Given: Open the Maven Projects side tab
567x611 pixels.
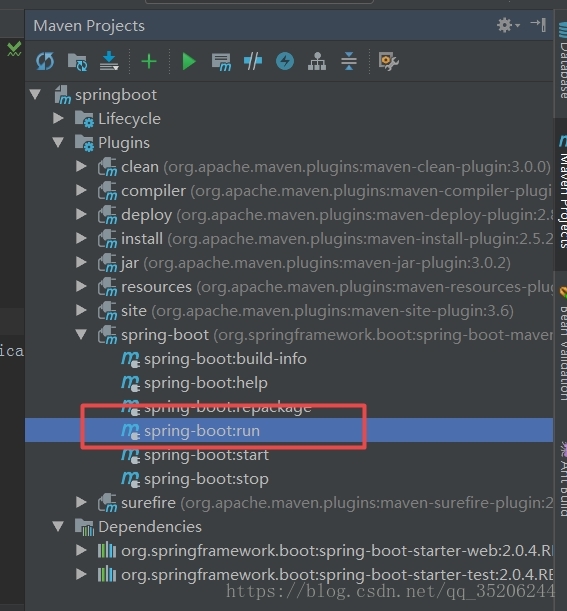Looking at the screenshot, I should pos(562,194).
